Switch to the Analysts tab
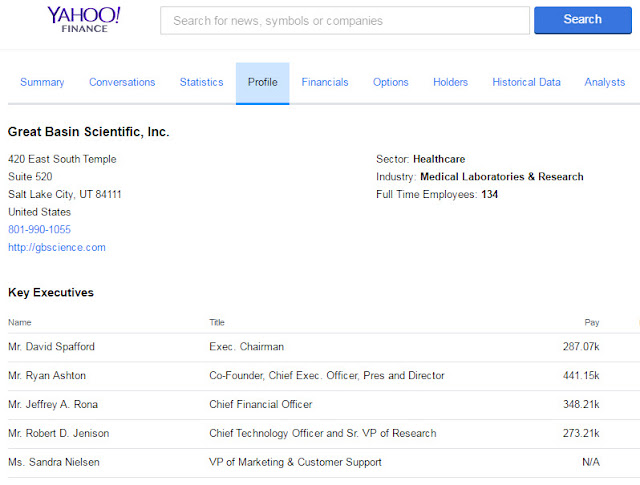 pyautogui.click(x=605, y=82)
